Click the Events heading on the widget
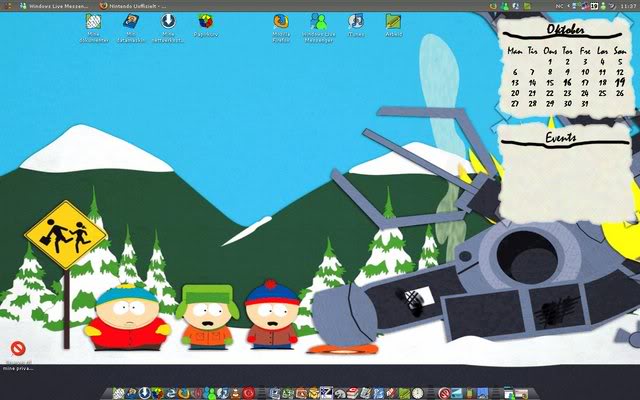This screenshot has height=400, width=640. pyautogui.click(x=560, y=138)
